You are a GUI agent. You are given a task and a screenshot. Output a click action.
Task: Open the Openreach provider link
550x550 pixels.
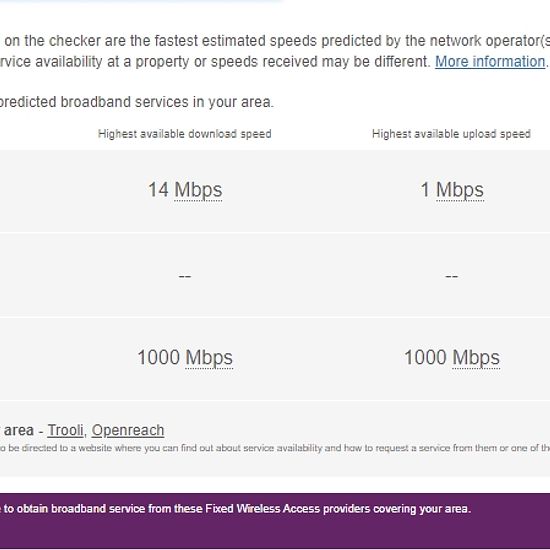click(128, 430)
